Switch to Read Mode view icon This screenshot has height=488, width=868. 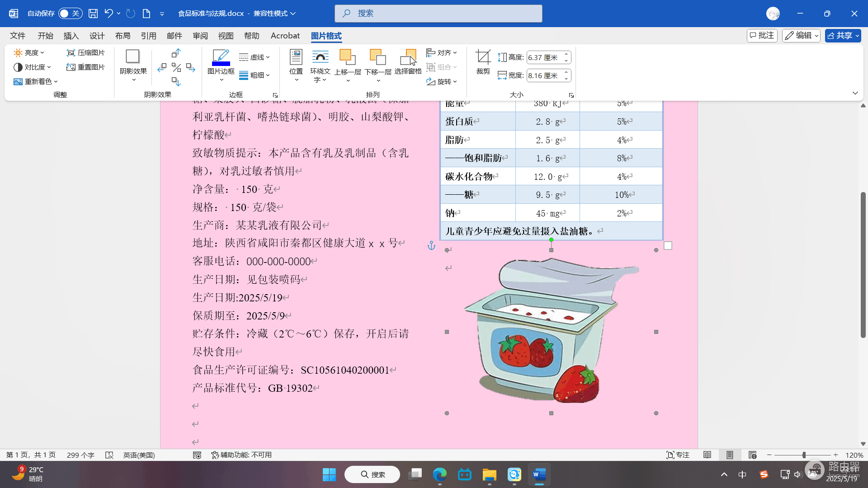(x=708, y=455)
